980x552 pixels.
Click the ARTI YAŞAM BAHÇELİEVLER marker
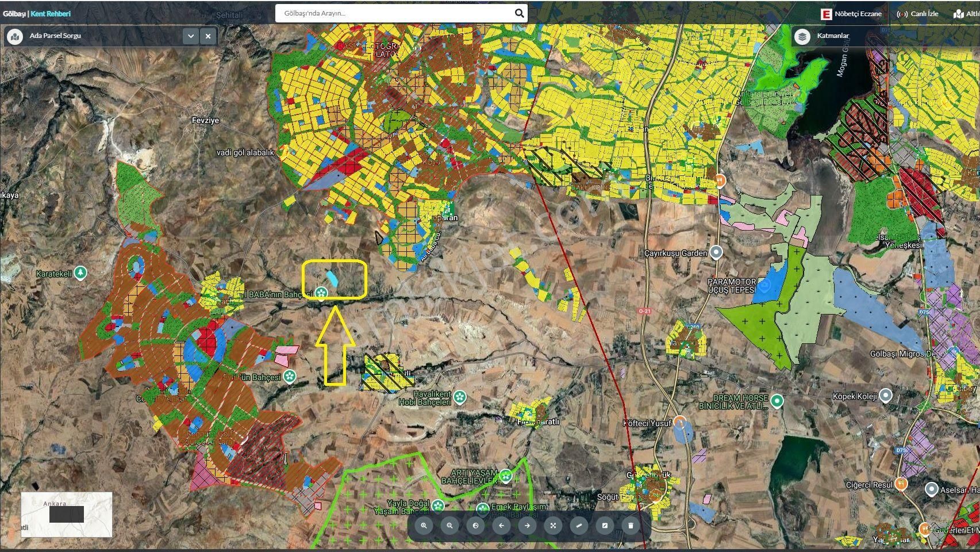505,476
